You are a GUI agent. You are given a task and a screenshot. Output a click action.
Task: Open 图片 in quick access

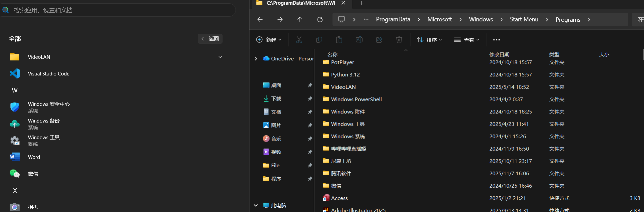tap(276, 125)
